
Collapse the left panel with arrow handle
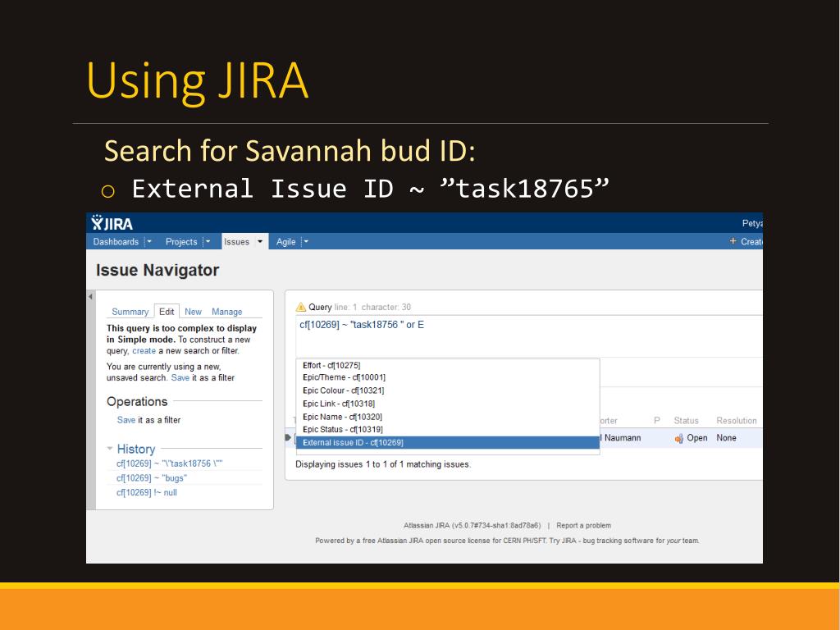90,296
